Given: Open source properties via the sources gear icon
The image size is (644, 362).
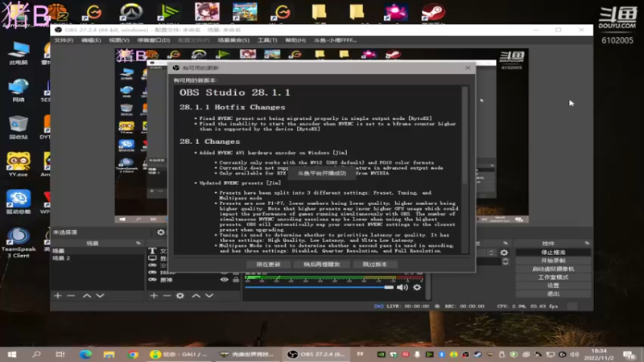Looking at the screenshot, I should point(180,295).
